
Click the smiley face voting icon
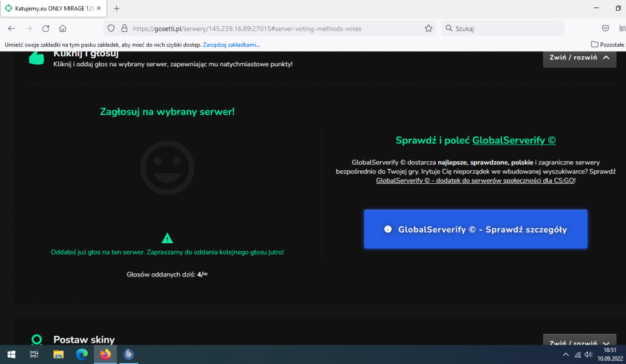167,168
